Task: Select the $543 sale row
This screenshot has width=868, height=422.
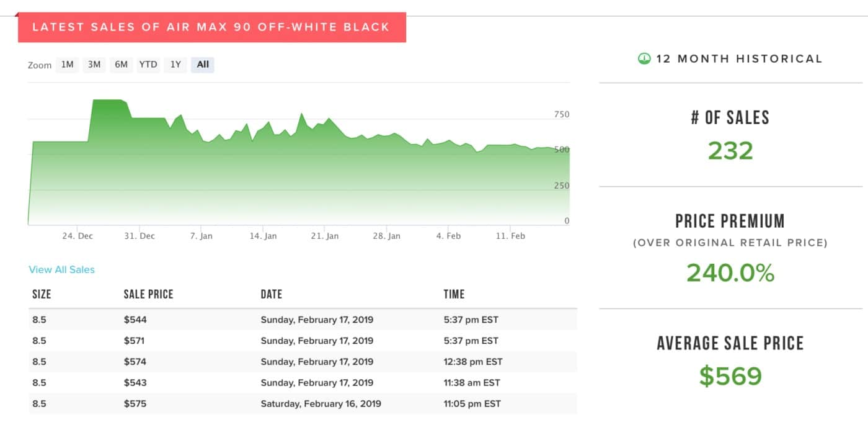Action: click(303, 383)
